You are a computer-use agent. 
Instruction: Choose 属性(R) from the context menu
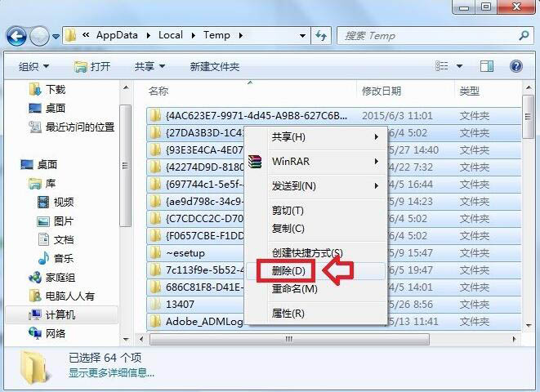click(288, 314)
